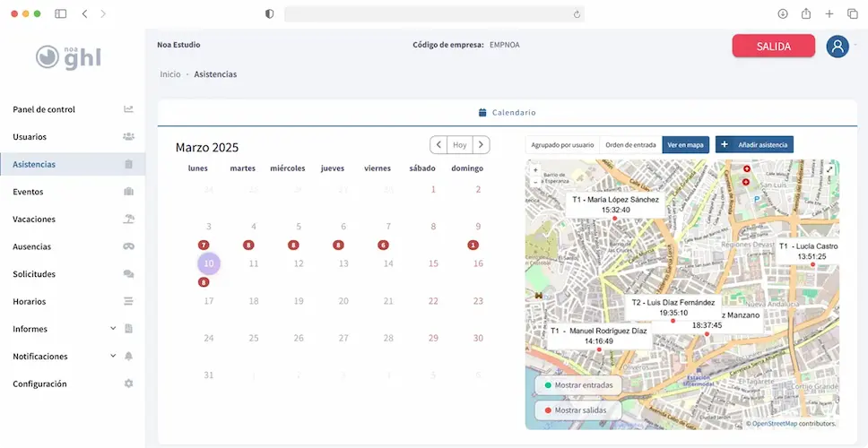Viewport: 868px width, 448px height.
Task: Click the badge under day 3
Action: [204, 245]
